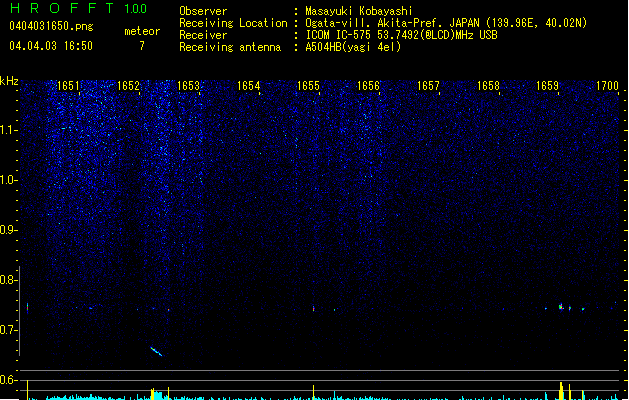Click the Receiver label
Image resolution: width=629 pixels, height=400 pixels.
(203, 35)
